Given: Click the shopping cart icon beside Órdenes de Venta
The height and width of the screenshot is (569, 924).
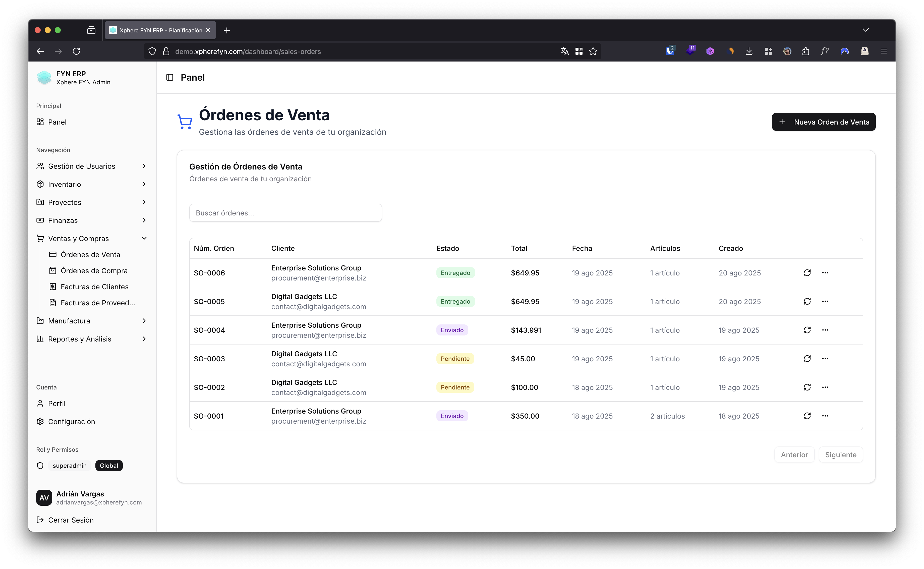Looking at the screenshot, I should tap(185, 121).
